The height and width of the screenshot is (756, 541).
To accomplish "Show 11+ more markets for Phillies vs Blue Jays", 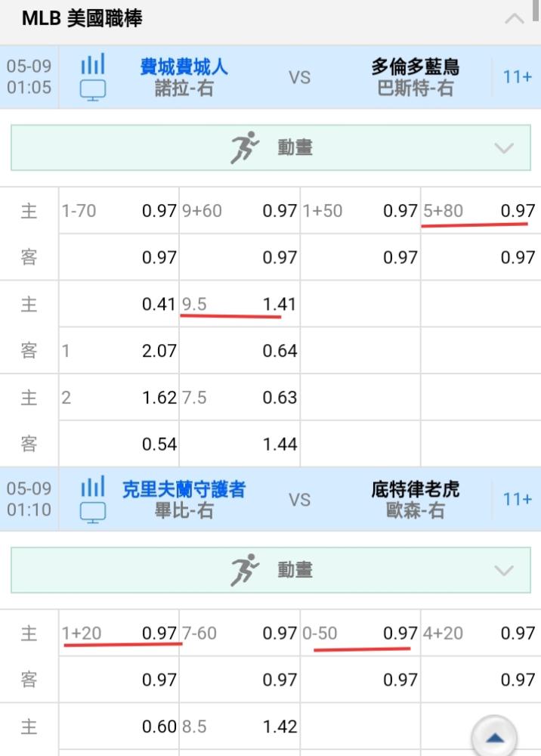I will tap(517, 77).
